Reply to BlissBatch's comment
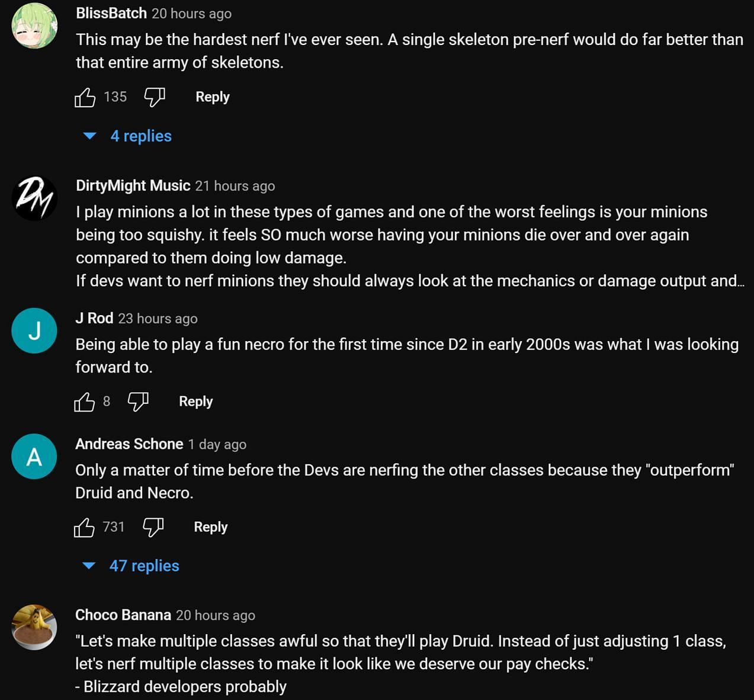 pos(212,97)
